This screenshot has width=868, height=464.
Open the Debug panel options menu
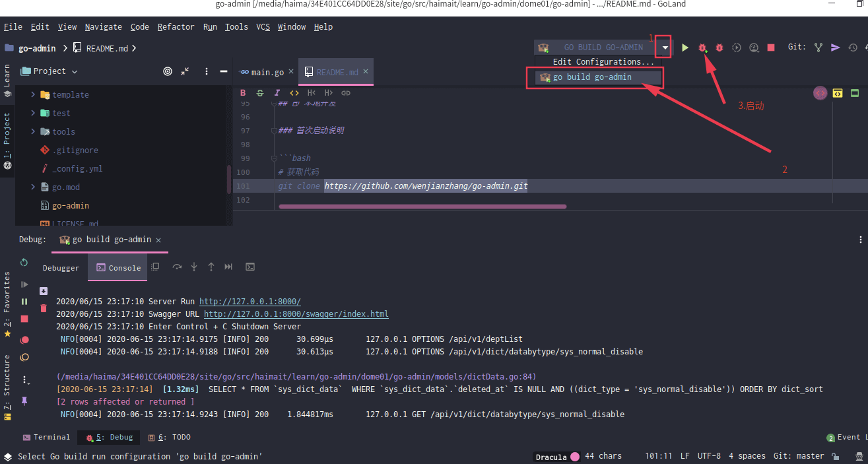861,240
